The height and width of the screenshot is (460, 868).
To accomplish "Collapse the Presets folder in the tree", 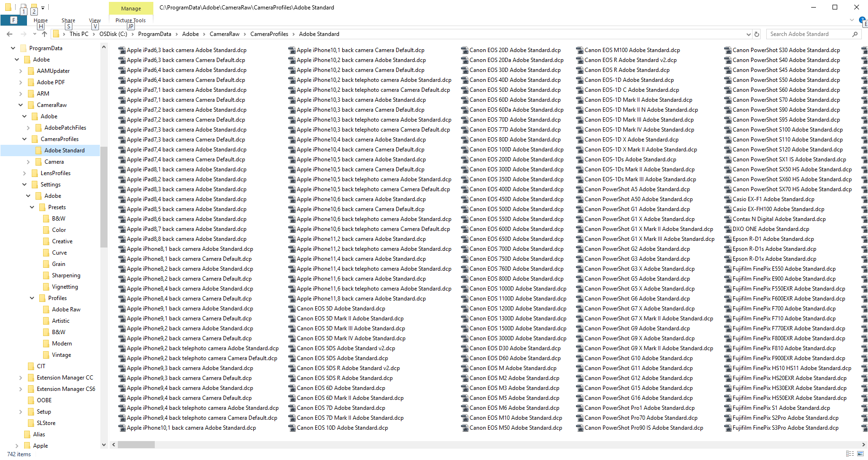I will point(32,207).
